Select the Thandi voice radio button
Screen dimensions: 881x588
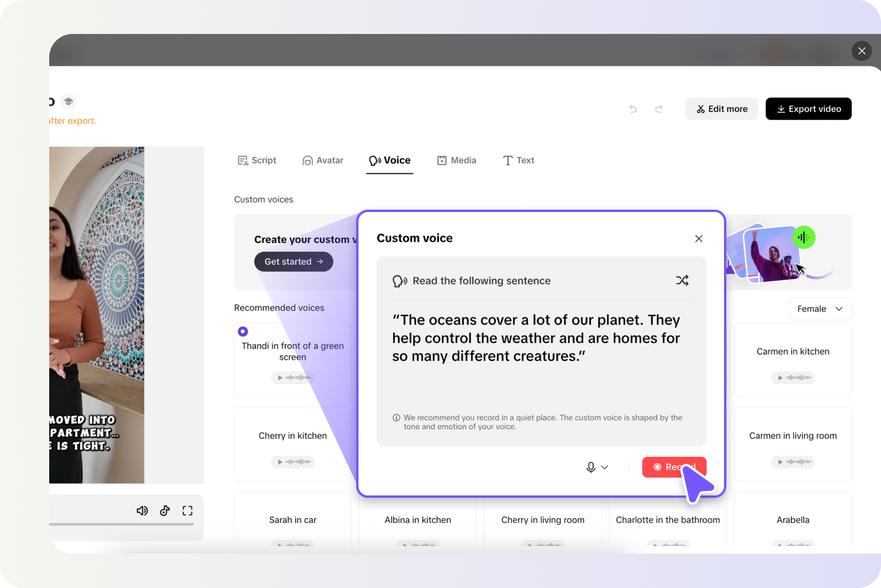(243, 331)
